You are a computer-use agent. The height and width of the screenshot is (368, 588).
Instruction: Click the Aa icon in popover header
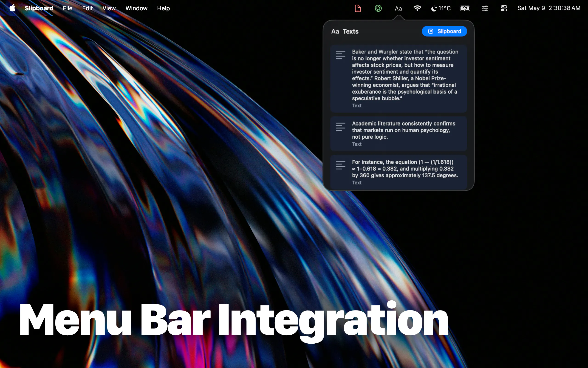(x=335, y=32)
